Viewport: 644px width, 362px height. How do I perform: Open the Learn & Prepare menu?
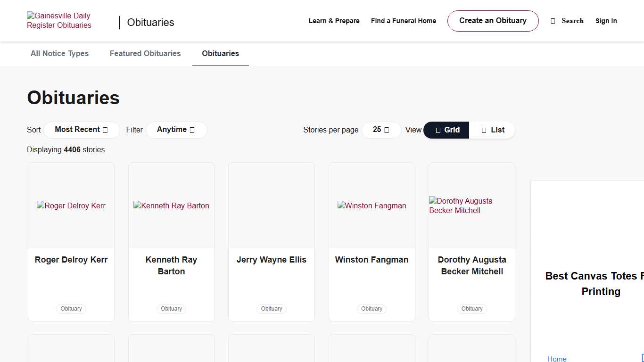click(334, 21)
